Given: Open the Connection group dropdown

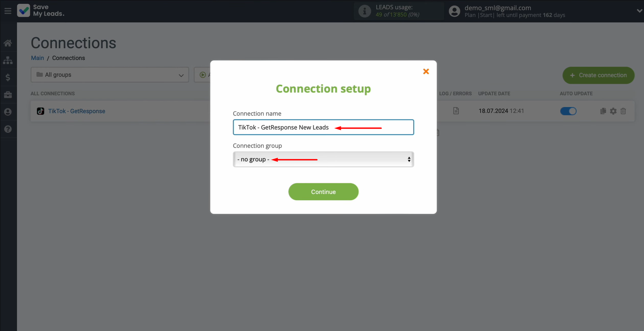Looking at the screenshot, I should coord(323,159).
